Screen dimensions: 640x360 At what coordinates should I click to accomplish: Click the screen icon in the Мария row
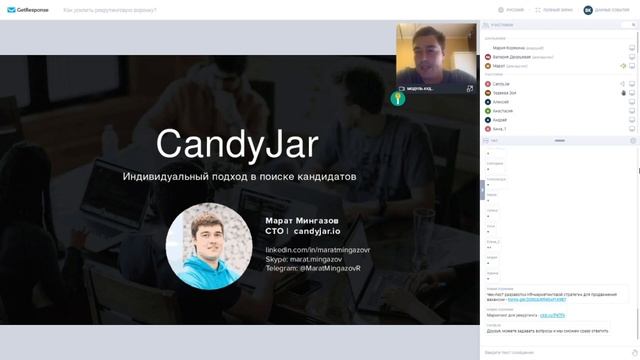point(632,48)
